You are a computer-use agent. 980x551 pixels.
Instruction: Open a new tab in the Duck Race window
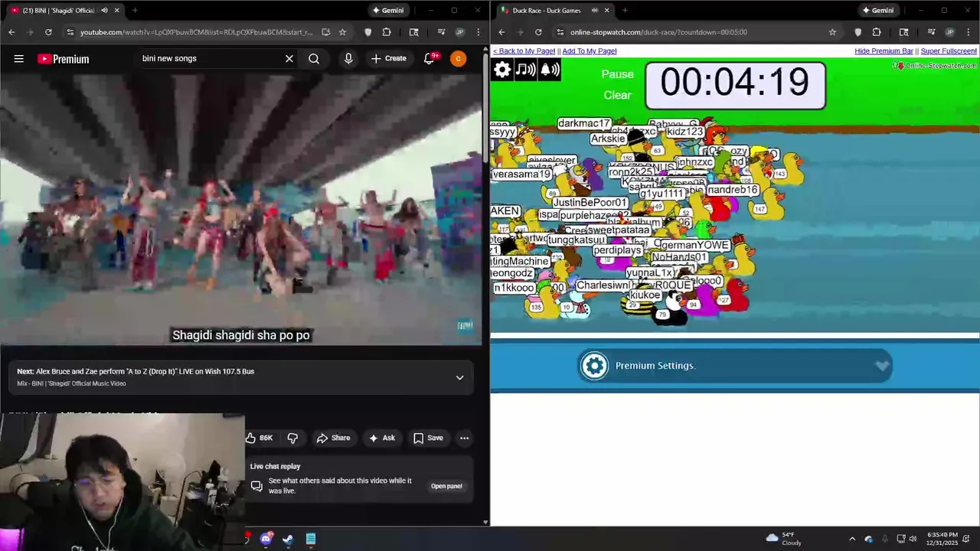click(x=625, y=10)
